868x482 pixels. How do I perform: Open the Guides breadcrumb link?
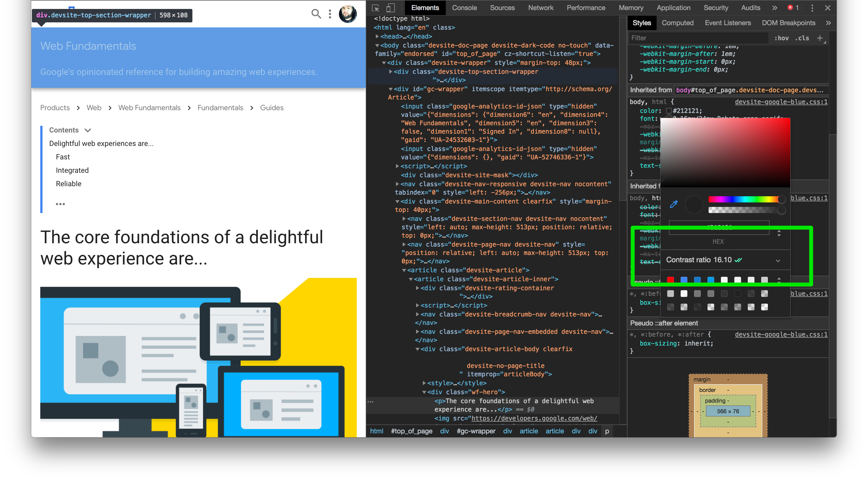pos(272,108)
